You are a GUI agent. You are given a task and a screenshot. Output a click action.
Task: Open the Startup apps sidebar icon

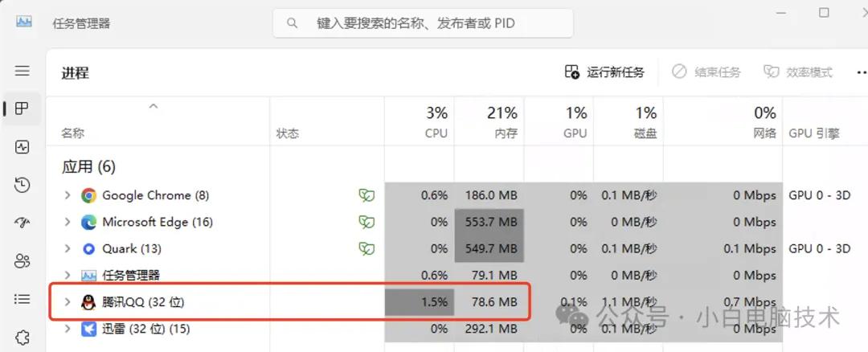pos(23,223)
